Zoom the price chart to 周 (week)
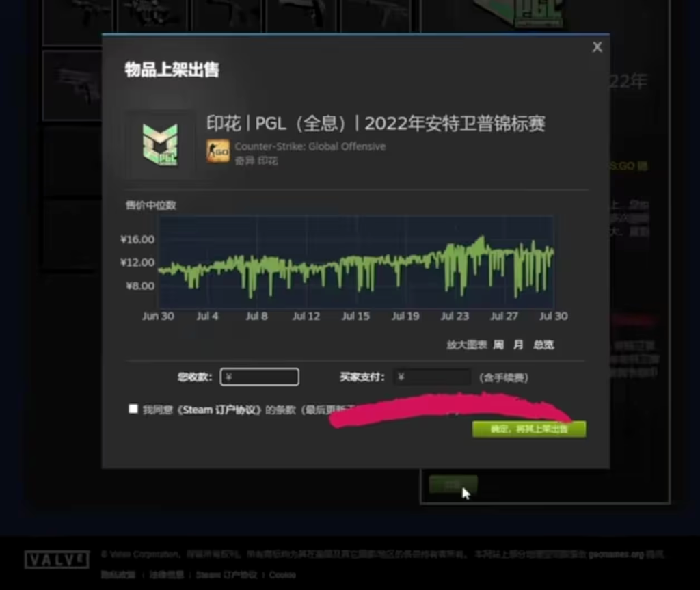 [498, 345]
